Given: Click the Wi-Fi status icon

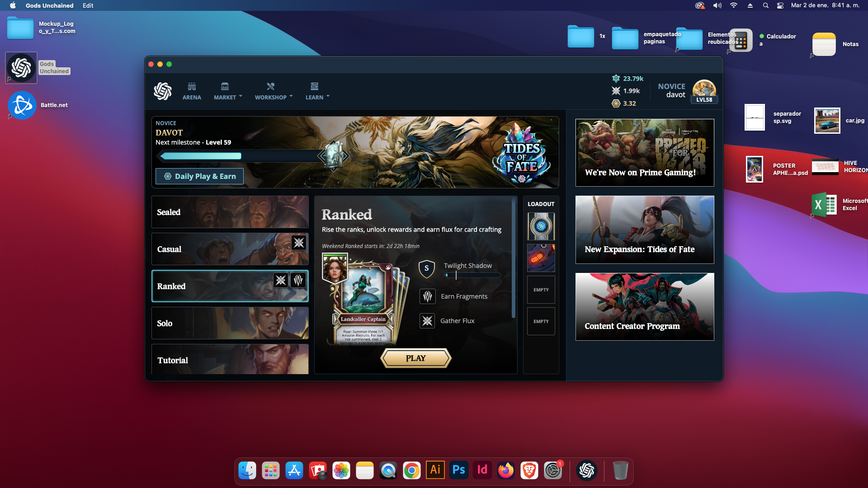Looking at the screenshot, I should [x=734, y=5].
